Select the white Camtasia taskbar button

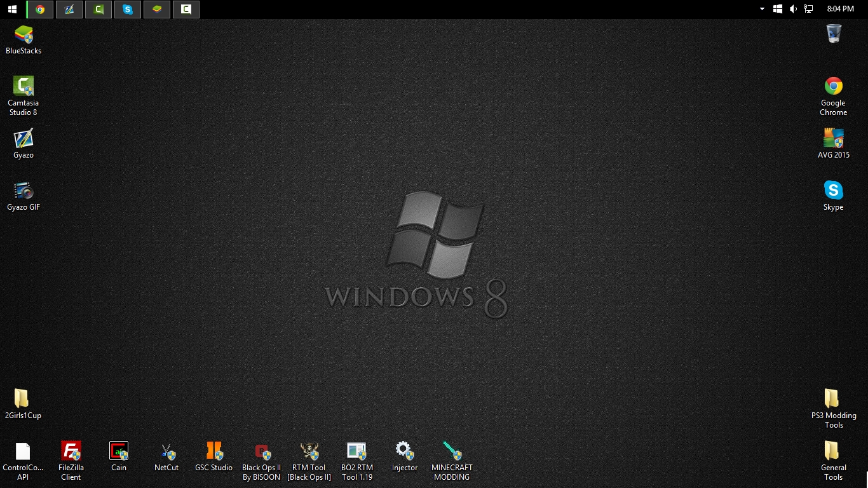click(186, 9)
